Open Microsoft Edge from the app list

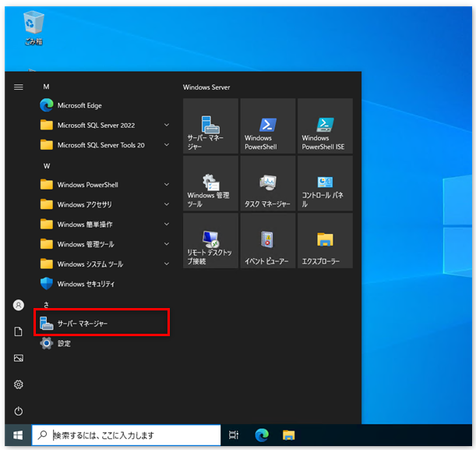pyautogui.click(x=103, y=105)
